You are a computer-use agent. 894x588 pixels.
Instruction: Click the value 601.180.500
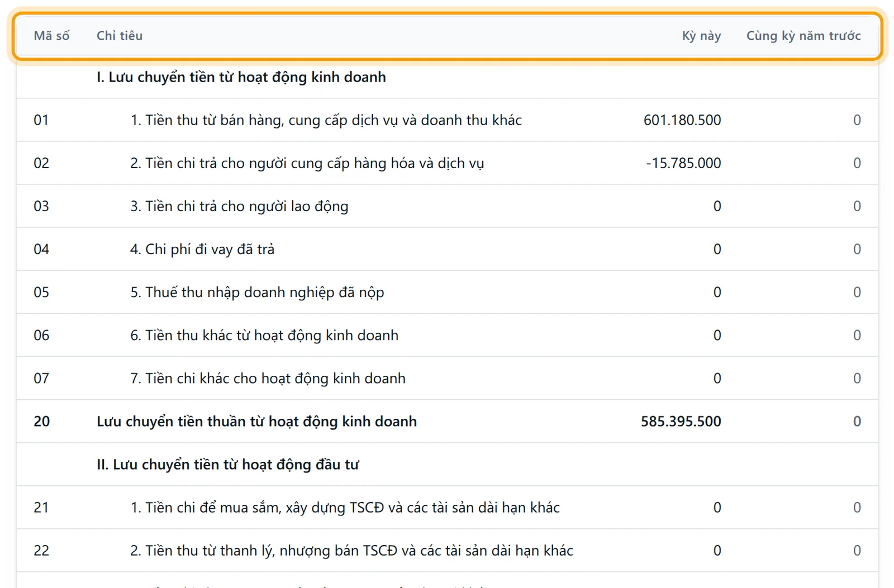click(x=682, y=120)
